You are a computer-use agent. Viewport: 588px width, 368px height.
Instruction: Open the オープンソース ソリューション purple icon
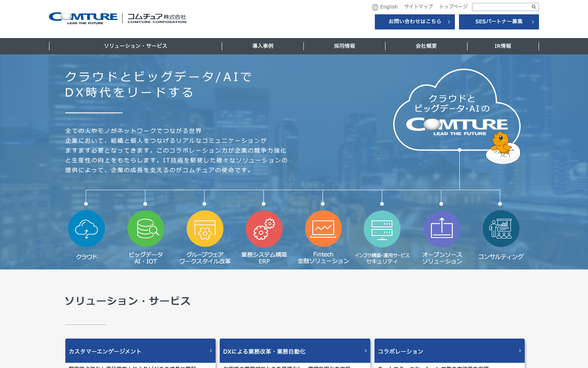[442, 229]
